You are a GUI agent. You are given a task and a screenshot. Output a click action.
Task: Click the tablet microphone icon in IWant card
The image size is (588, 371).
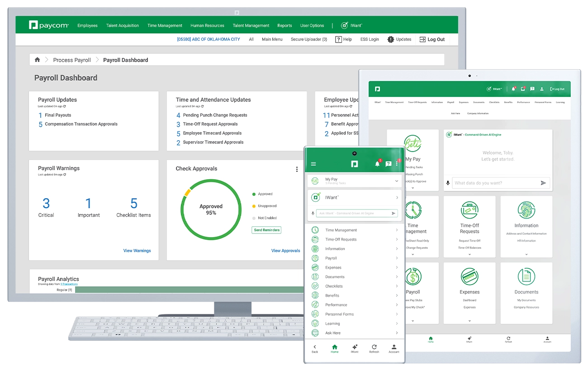click(x=448, y=183)
